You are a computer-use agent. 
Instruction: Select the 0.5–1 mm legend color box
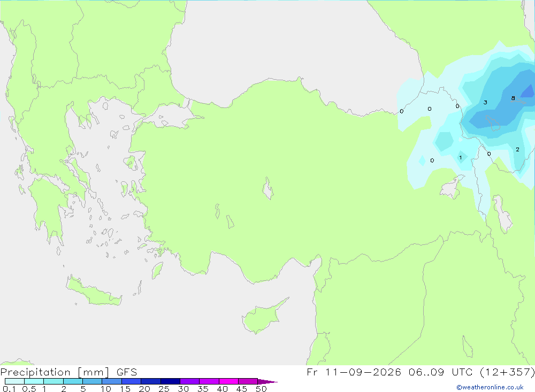(34, 381)
